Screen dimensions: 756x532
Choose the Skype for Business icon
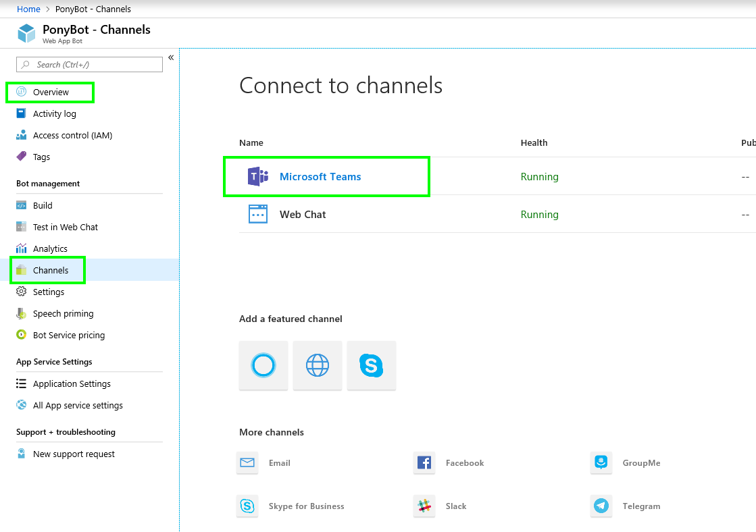click(247, 506)
